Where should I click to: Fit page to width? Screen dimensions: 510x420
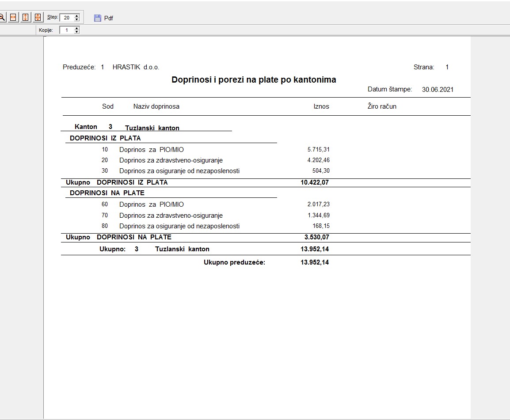[13, 17]
